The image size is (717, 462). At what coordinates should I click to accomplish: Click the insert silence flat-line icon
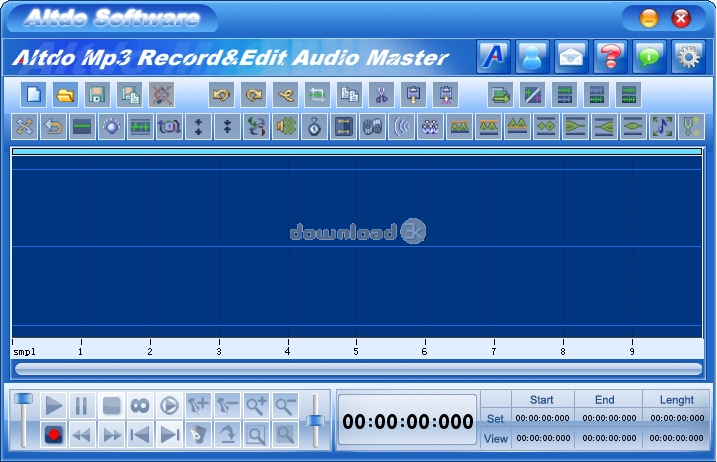(x=82, y=126)
